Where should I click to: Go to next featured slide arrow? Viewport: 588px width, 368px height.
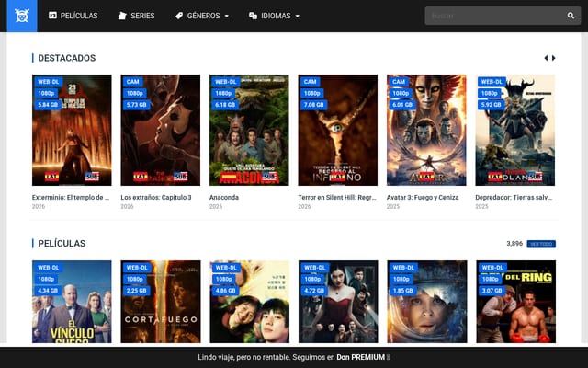[x=553, y=58]
